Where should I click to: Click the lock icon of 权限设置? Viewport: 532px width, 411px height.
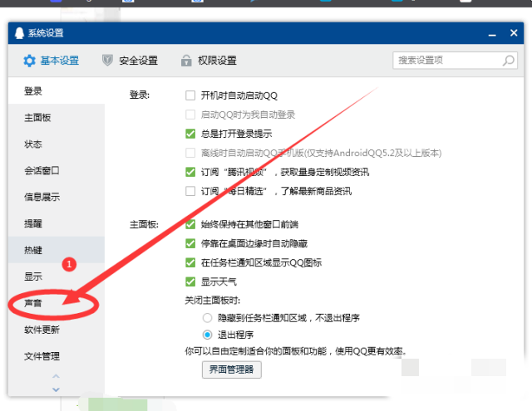pyautogui.click(x=186, y=61)
